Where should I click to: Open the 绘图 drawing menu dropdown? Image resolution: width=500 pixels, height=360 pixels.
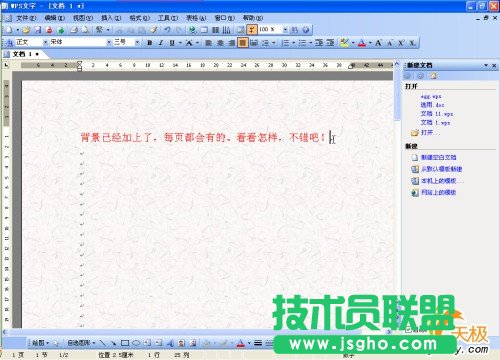click(41, 343)
